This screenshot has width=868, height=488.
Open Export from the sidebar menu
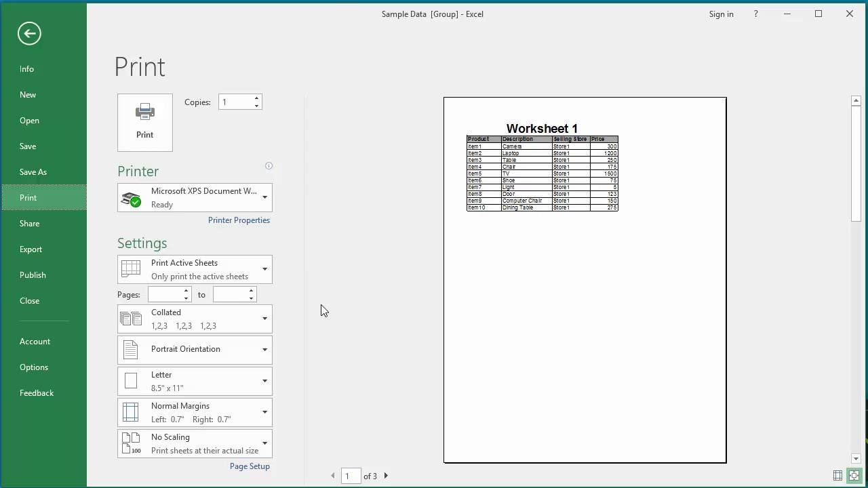(x=31, y=249)
